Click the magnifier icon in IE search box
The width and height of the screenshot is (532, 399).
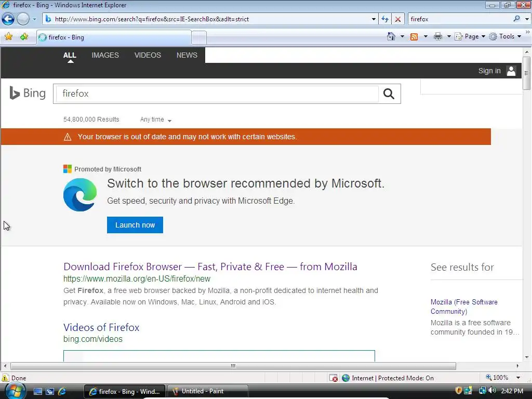click(516, 19)
